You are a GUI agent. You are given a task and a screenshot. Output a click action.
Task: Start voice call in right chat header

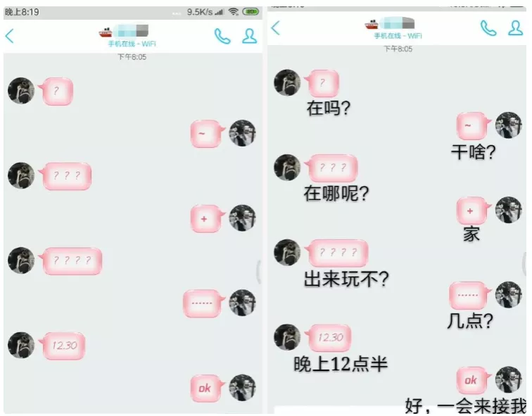[488, 28]
